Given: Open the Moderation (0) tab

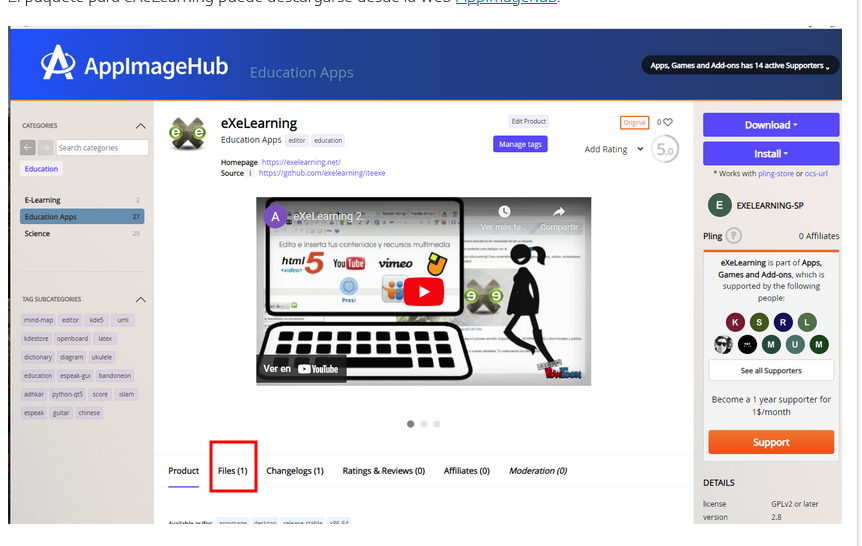Looking at the screenshot, I should [538, 471].
